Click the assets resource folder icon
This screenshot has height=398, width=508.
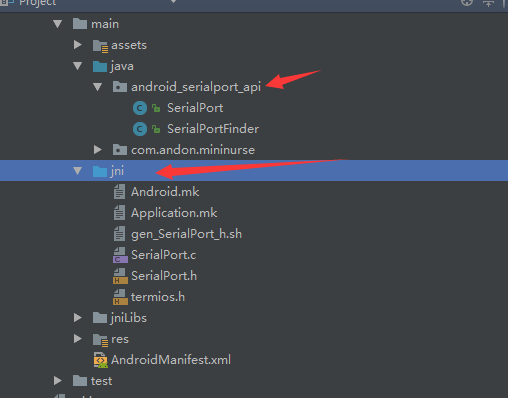(100, 46)
